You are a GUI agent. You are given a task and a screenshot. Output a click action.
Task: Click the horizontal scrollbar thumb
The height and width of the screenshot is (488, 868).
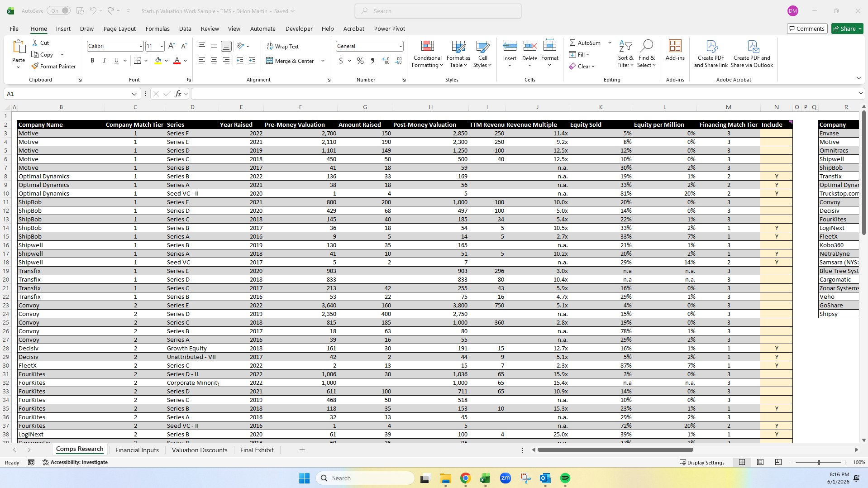pyautogui.click(x=615, y=450)
